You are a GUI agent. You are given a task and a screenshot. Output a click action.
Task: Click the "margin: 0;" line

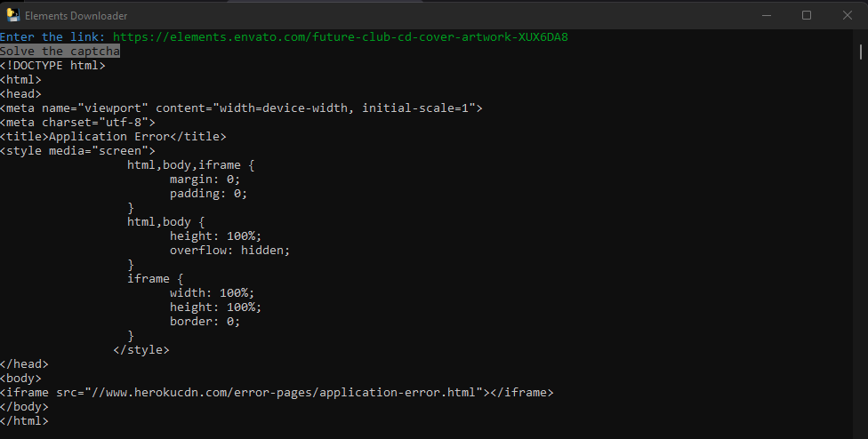[x=205, y=180]
